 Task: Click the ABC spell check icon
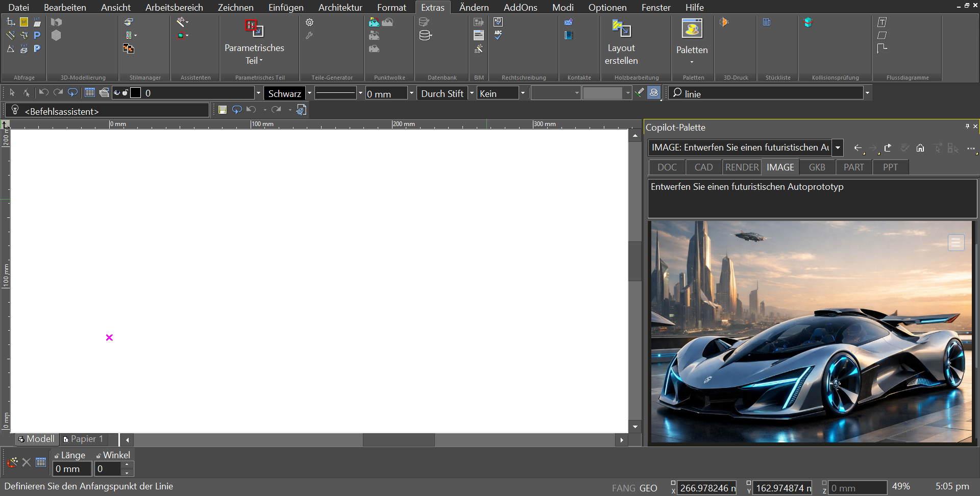498,35
